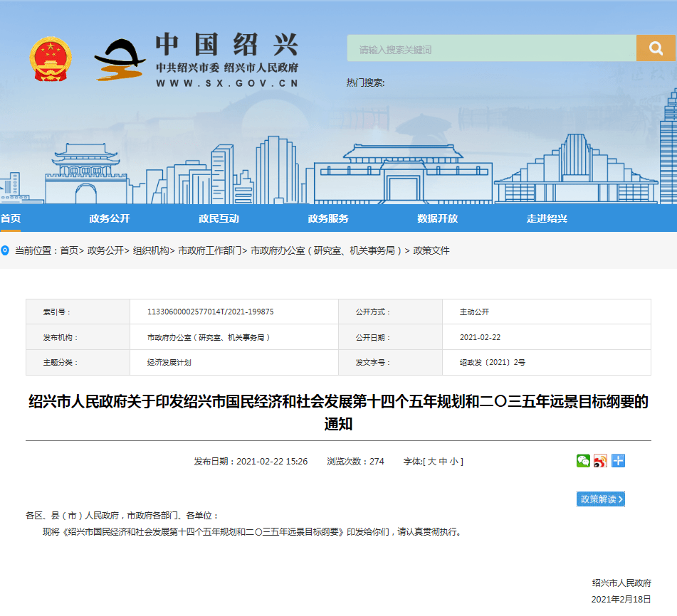
Task: Click the 公开方式 label cell
Action: pos(390,312)
